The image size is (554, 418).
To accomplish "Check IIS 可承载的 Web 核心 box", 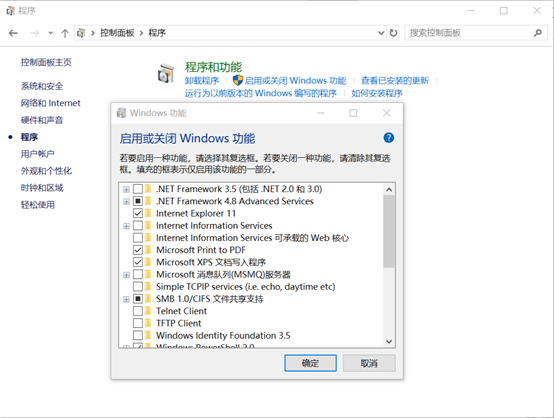I will pyautogui.click(x=138, y=238).
